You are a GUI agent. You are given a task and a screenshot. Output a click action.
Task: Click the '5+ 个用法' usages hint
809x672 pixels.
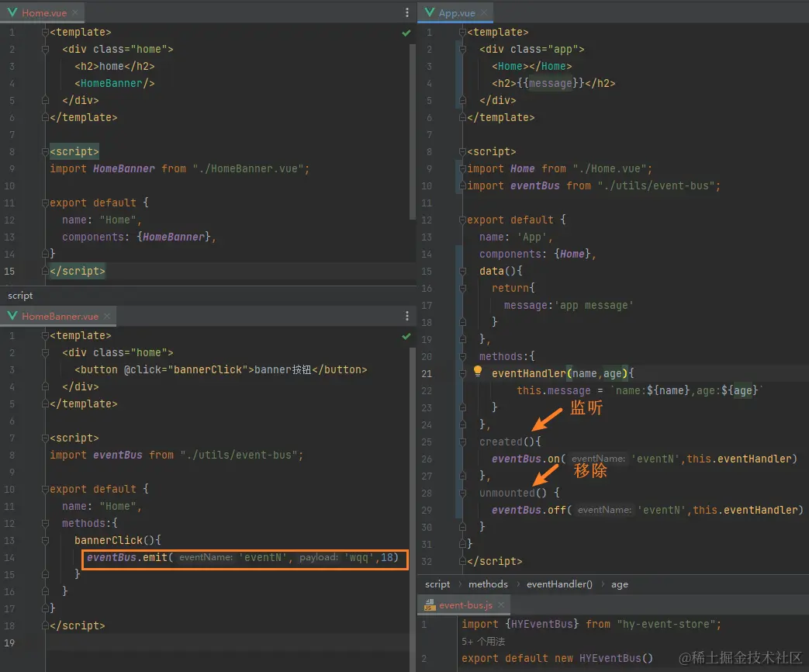coord(483,642)
